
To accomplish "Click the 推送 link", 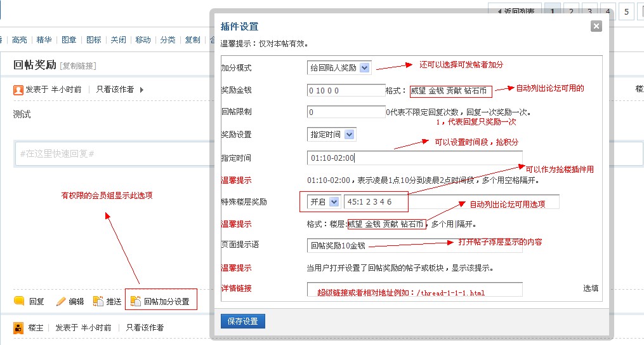I will 114,301.
